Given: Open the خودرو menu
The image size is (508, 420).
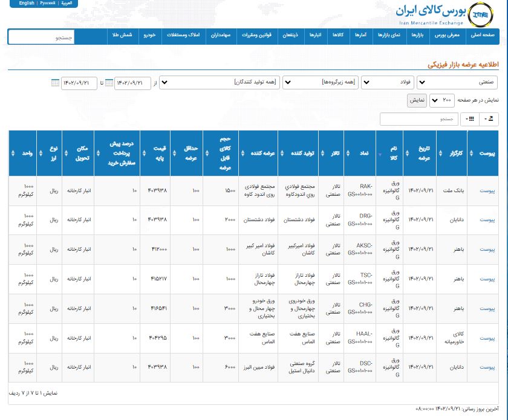Looking at the screenshot, I should coord(150,35).
